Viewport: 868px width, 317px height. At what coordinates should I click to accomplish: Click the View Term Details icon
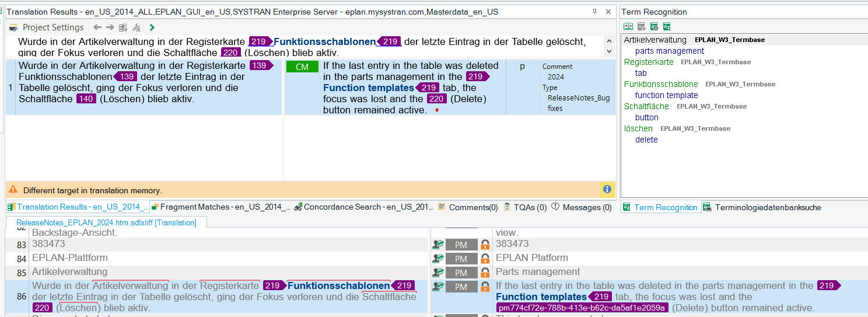click(x=628, y=26)
